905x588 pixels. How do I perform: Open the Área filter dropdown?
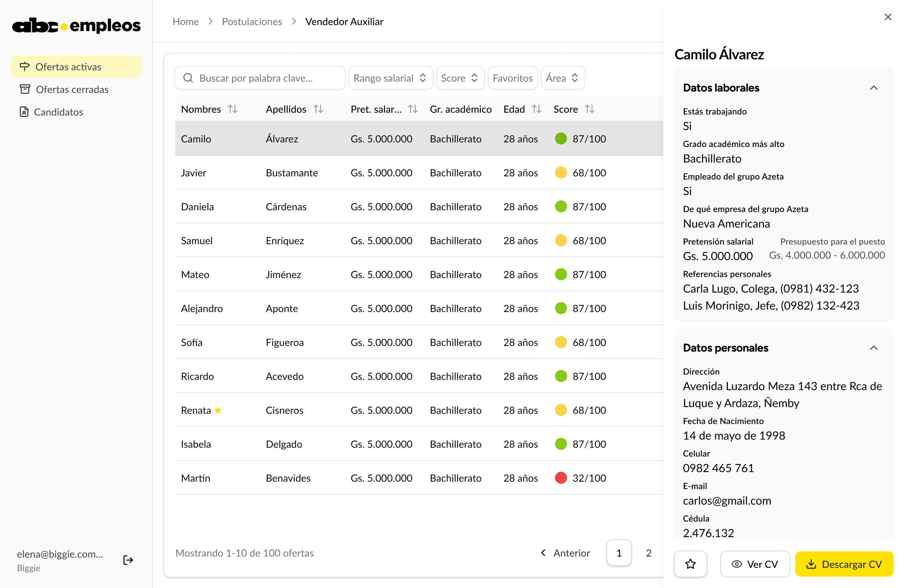coord(562,77)
